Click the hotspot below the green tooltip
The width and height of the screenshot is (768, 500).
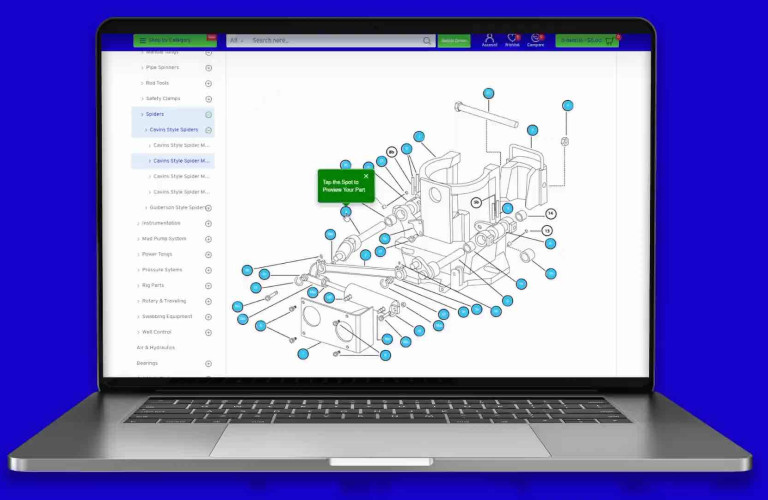345,212
